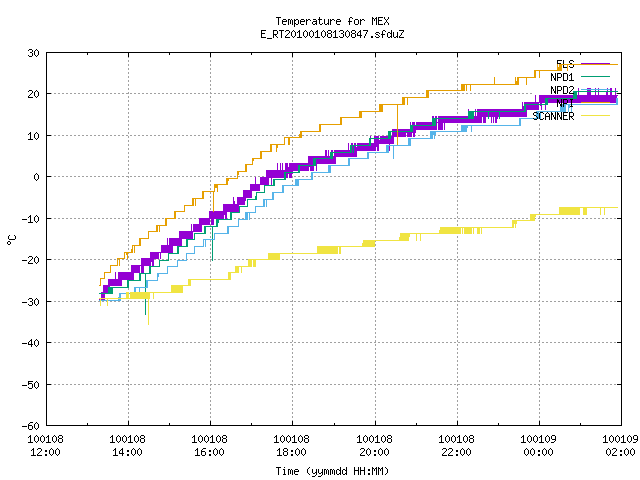The image size is (640, 480).
Task: Click the 'Time (yymmdd HH:MM)' axis title
Action: coord(332,471)
